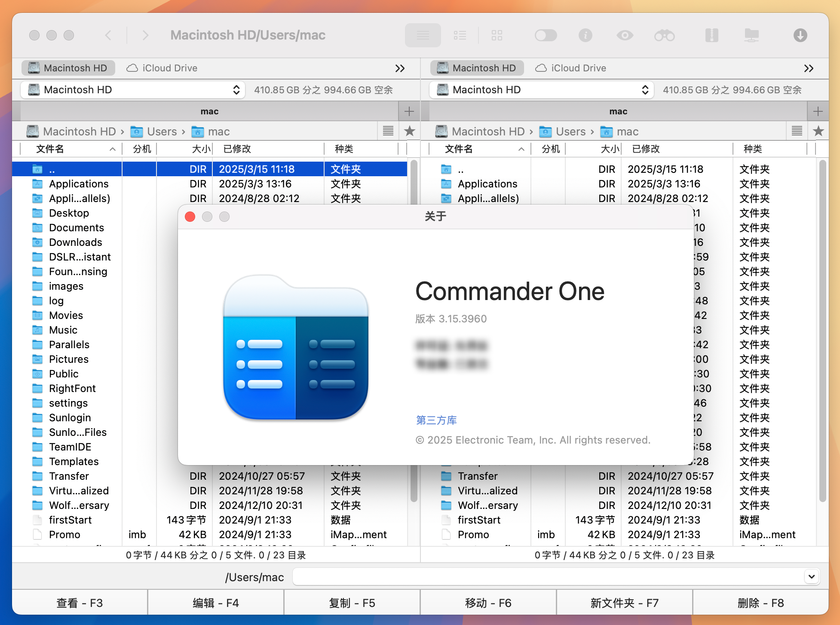Switch to thumbnails grid view
The height and width of the screenshot is (625, 840).
pyautogui.click(x=497, y=35)
